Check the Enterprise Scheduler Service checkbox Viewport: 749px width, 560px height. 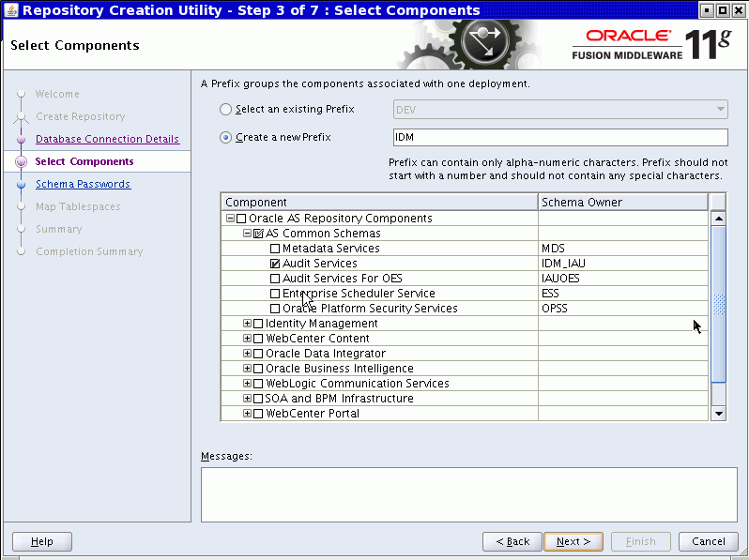[x=275, y=294]
